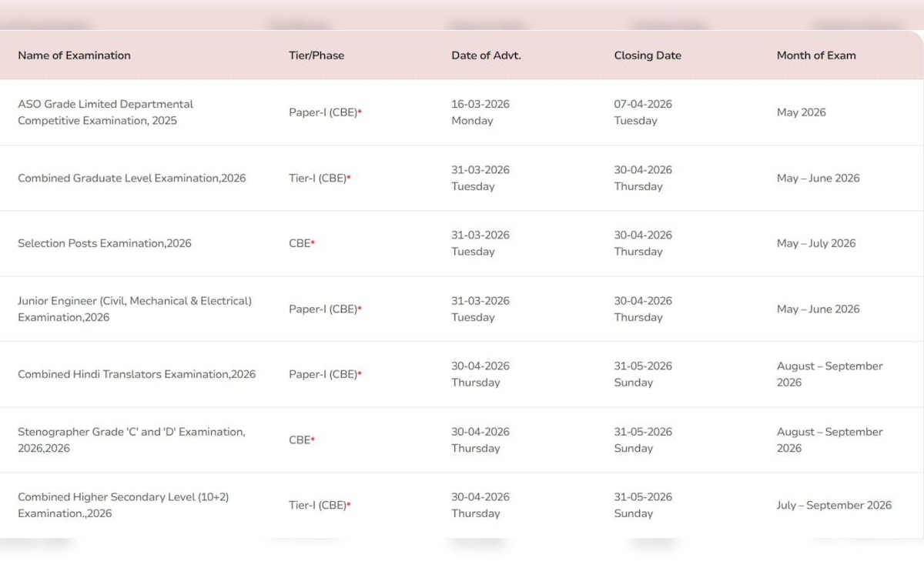Screen dimensions: 924x568
Task: Click the Closing Date column header
Action: point(648,55)
